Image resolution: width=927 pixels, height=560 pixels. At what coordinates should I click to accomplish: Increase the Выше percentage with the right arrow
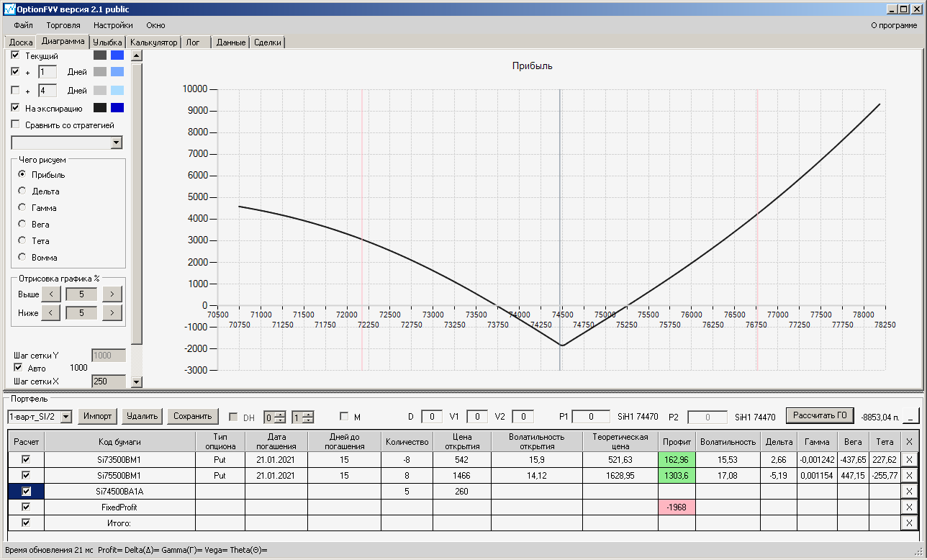112,294
